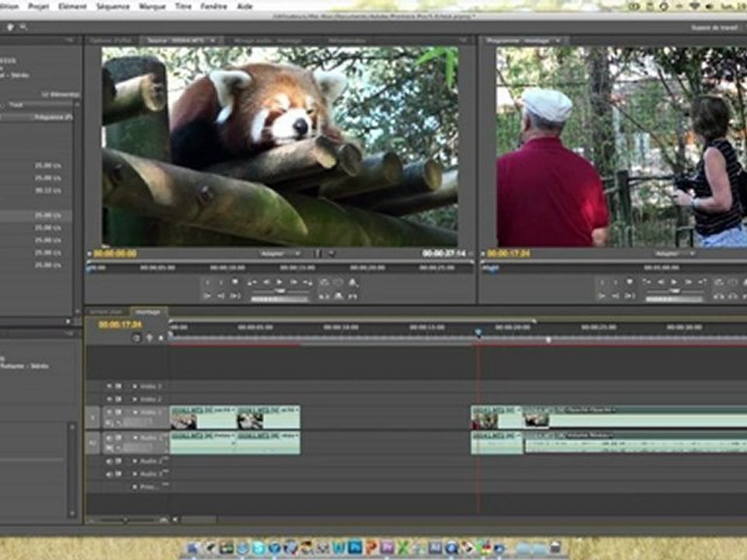The image size is (747, 560).
Task: Select the montage timeline tab
Action: (148, 312)
